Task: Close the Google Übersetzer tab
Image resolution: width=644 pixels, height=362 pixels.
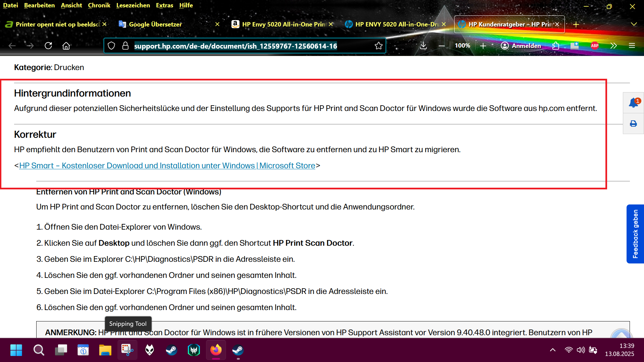Action: [217, 24]
